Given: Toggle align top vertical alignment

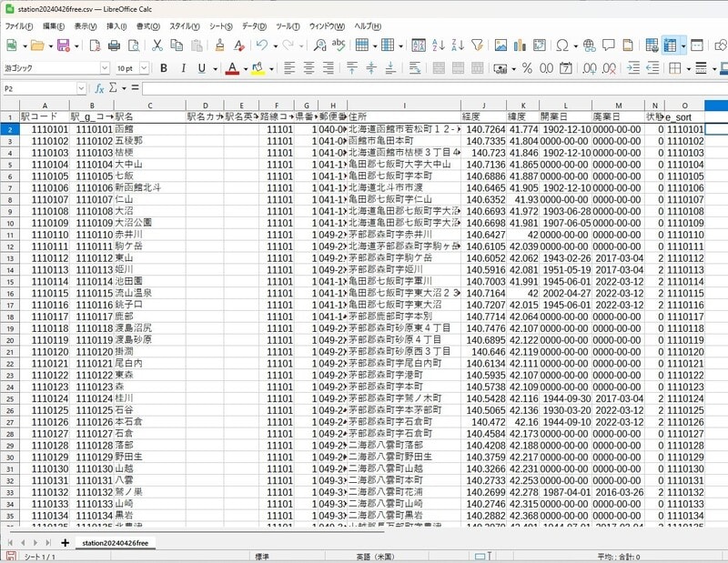Looking at the screenshot, I should coord(352,68).
